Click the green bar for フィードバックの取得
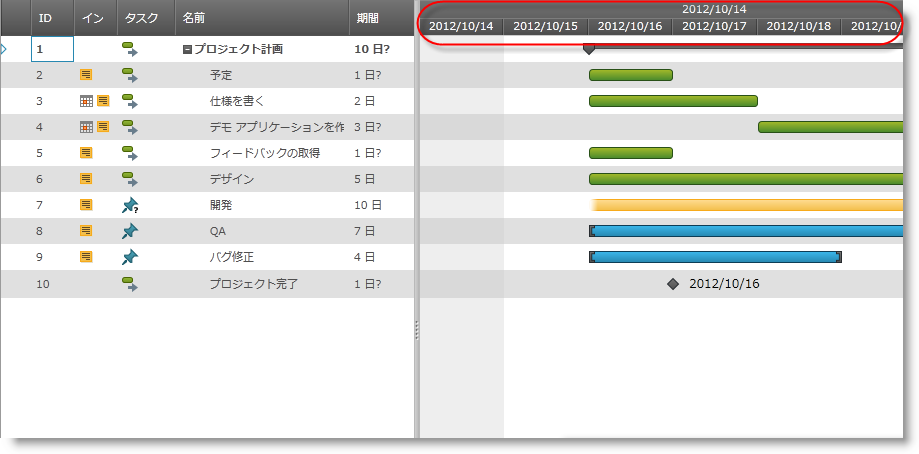 click(631, 153)
